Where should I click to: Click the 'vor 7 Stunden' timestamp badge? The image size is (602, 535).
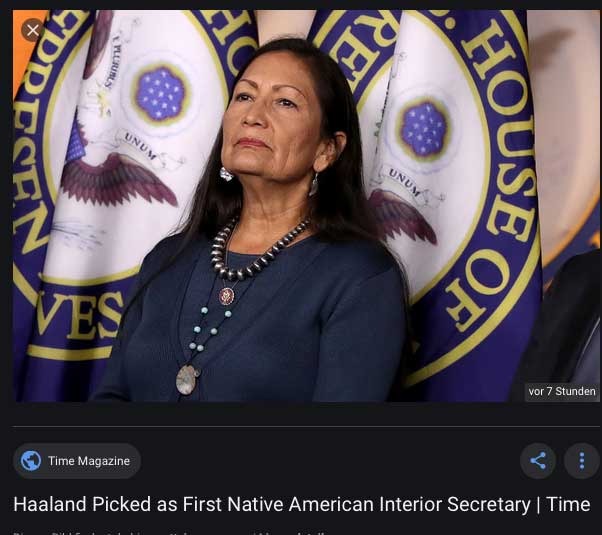(562, 391)
